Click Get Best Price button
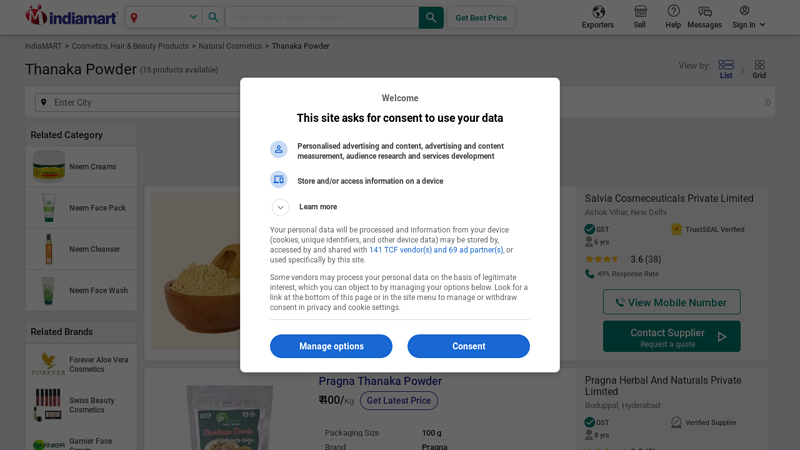Viewport: 800px width, 450px height. [481, 18]
